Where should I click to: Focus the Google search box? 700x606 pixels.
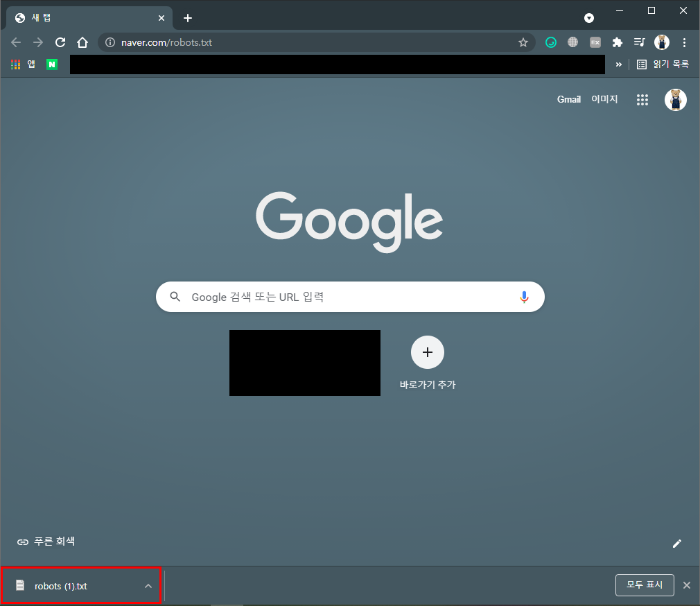click(x=350, y=297)
